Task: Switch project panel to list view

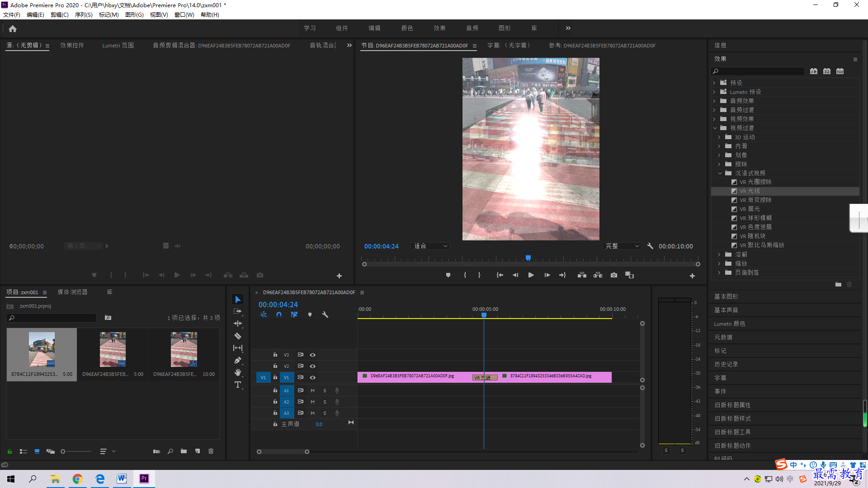Action: tap(24, 451)
